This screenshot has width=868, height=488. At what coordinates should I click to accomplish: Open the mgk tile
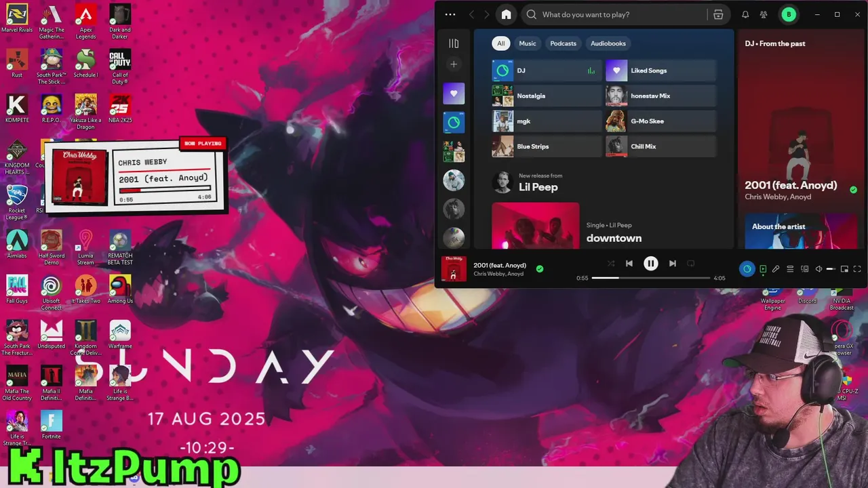547,121
